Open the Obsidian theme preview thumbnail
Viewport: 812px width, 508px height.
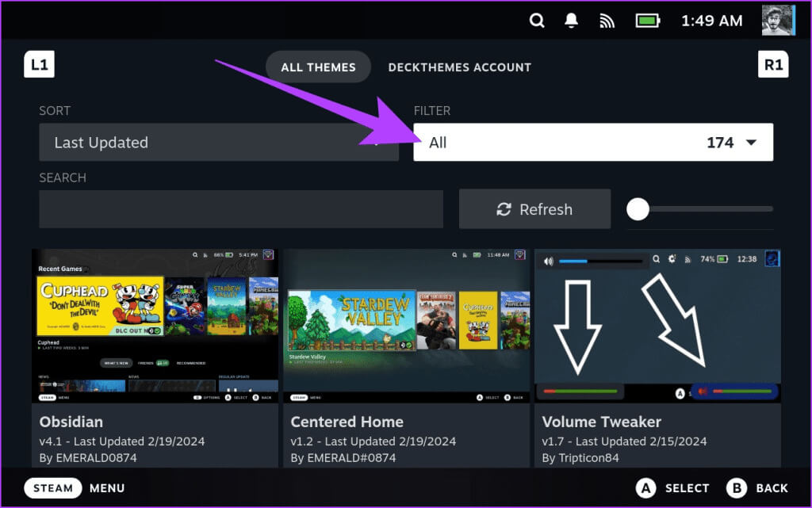click(155, 326)
